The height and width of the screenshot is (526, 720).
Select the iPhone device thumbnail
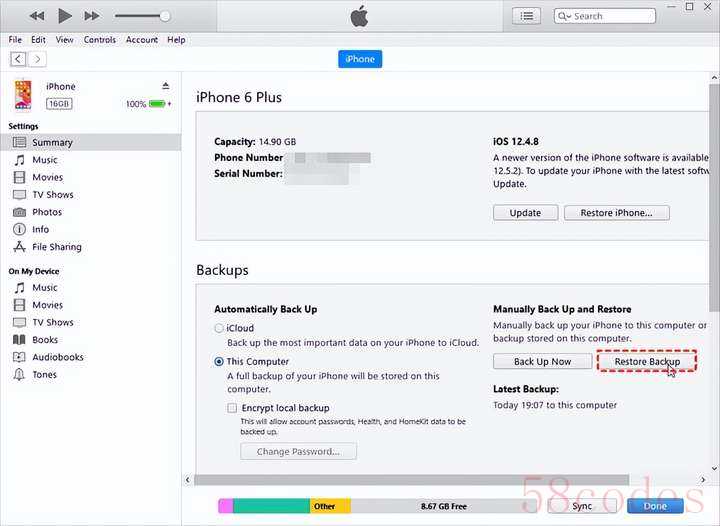click(23, 95)
